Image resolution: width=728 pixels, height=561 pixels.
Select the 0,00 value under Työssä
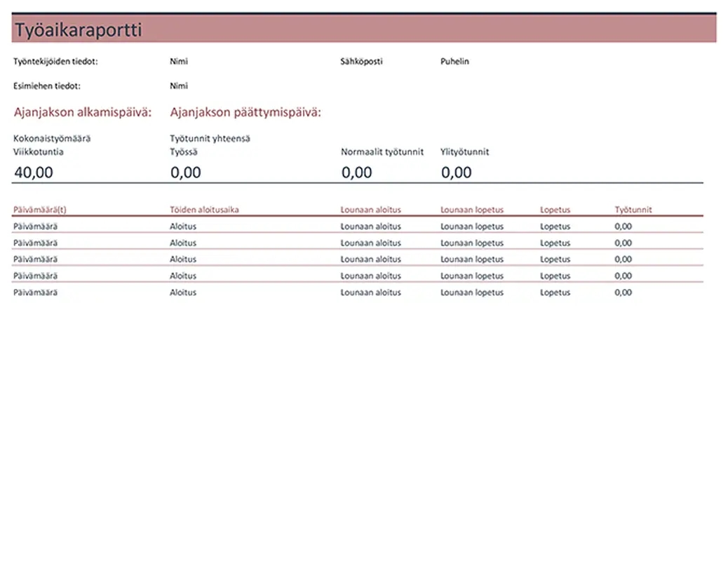pos(186,173)
